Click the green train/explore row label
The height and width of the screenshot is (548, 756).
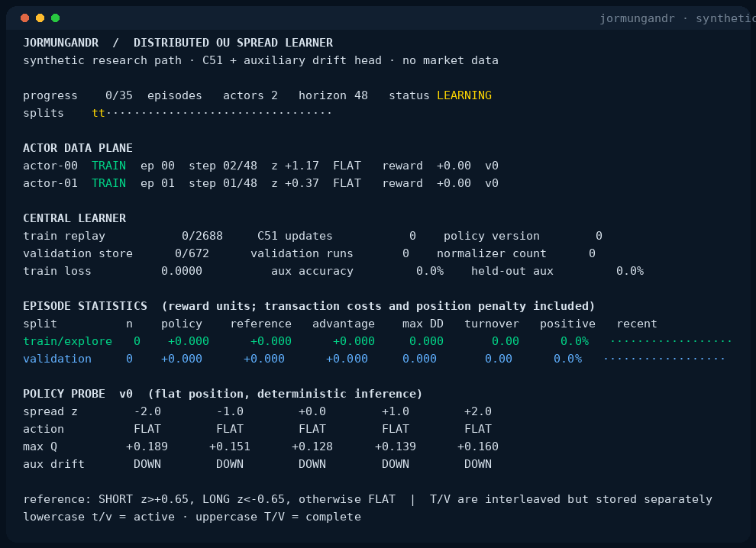coord(67,341)
